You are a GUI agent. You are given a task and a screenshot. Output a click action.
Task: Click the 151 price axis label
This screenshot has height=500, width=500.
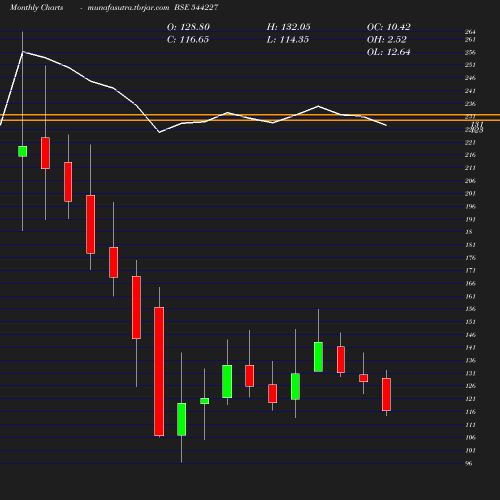(x=470, y=322)
